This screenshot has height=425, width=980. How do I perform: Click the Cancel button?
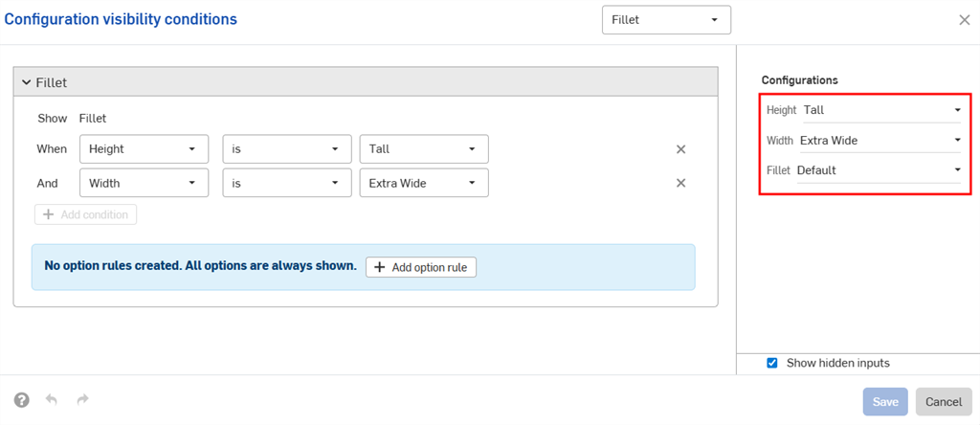944,402
